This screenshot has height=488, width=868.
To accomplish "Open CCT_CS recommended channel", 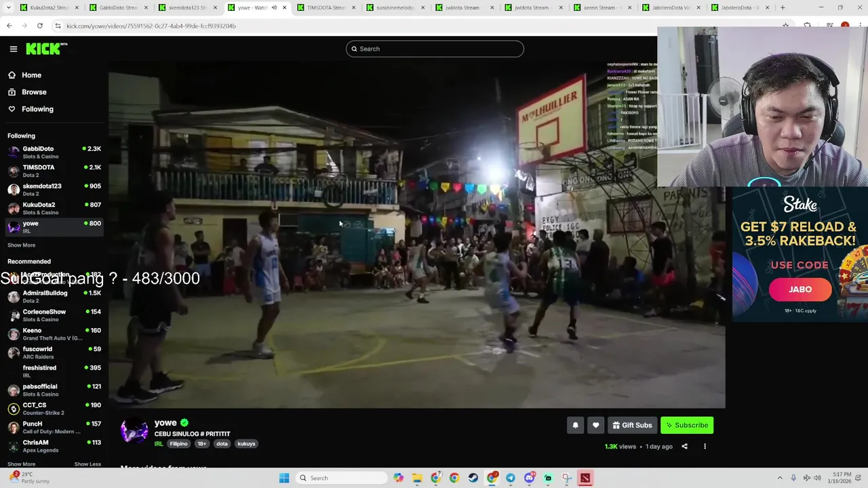I will point(54,409).
